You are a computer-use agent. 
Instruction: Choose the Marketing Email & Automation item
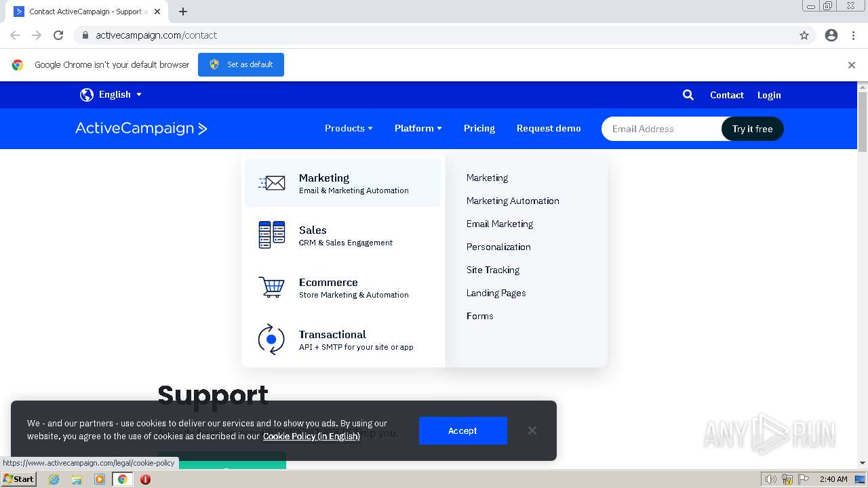tap(342, 183)
